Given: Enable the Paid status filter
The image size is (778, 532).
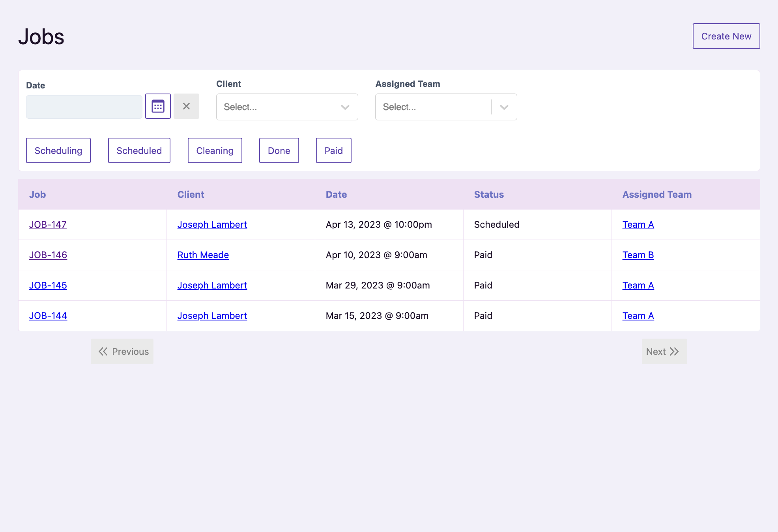Looking at the screenshot, I should (333, 150).
